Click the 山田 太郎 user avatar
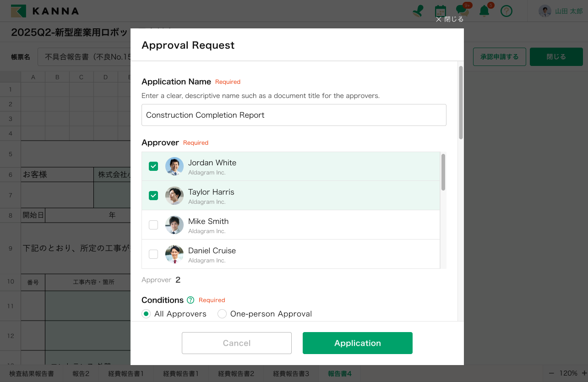588x382 pixels. (544, 11)
